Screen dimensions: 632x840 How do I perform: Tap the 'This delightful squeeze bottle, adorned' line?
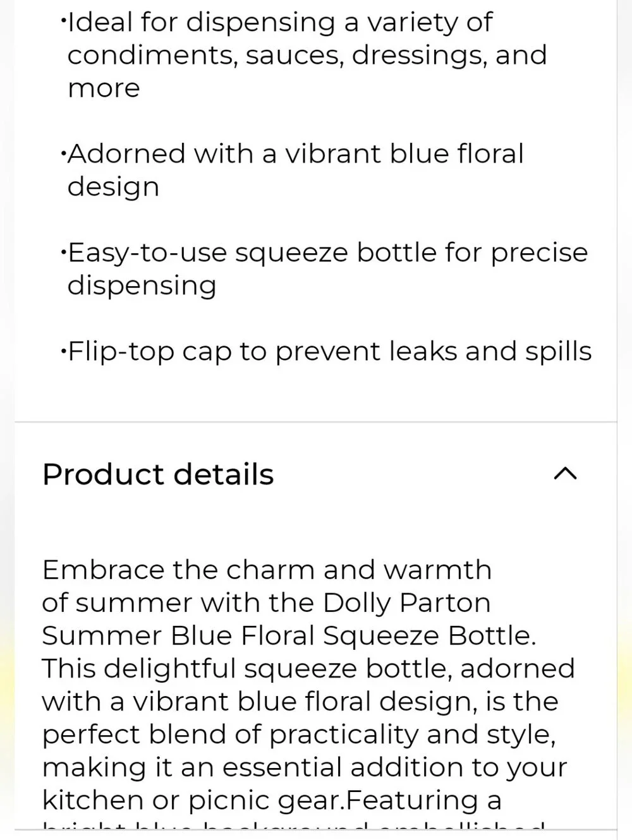(x=308, y=669)
